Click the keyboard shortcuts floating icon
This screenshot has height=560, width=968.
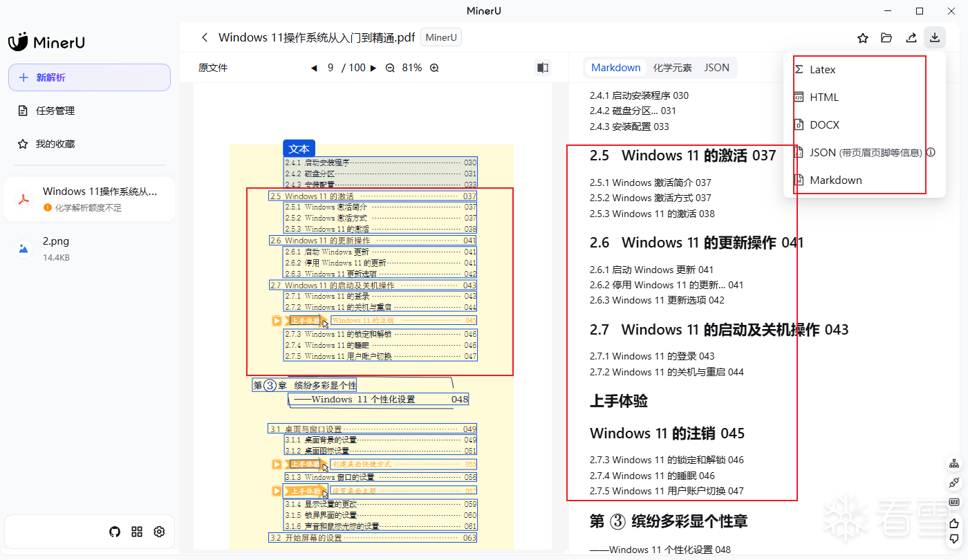[x=954, y=502]
